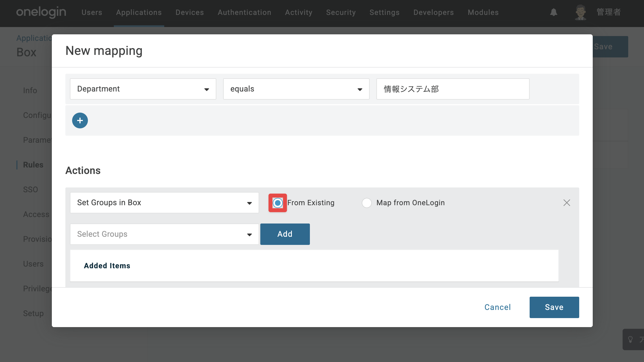Click Add to add the selected group
644x362 pixels.
[x=285, y=234]
